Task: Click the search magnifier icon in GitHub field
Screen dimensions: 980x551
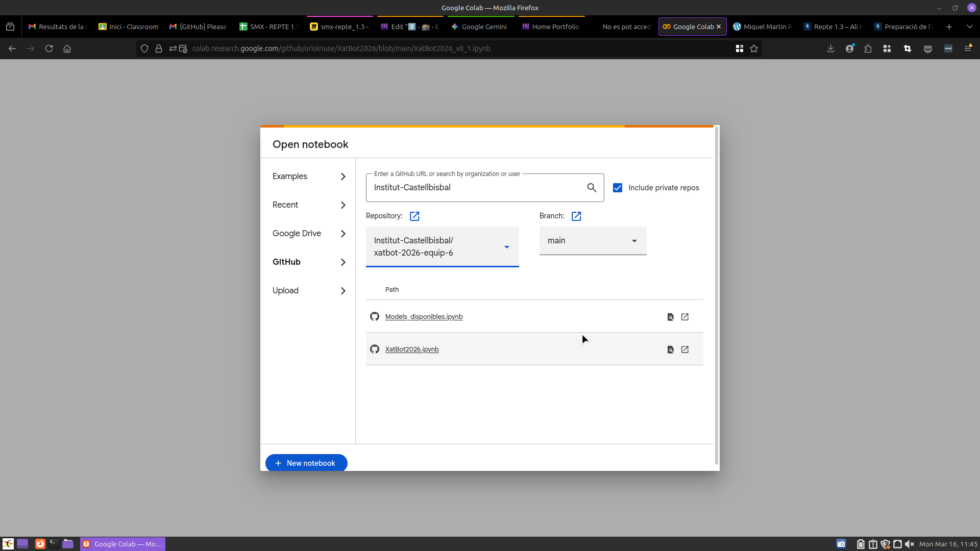Action: (592, 188)
